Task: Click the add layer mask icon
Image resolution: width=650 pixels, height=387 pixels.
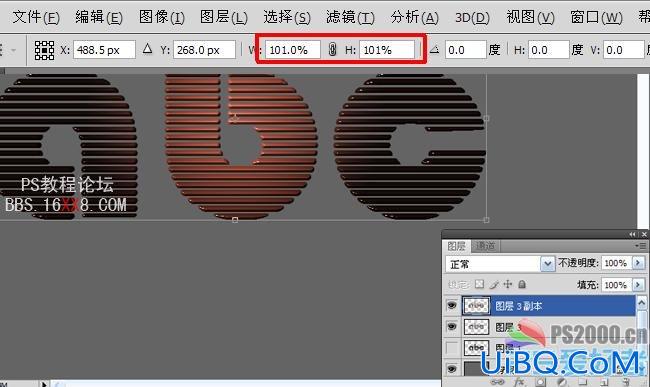Action: point(540,382)
